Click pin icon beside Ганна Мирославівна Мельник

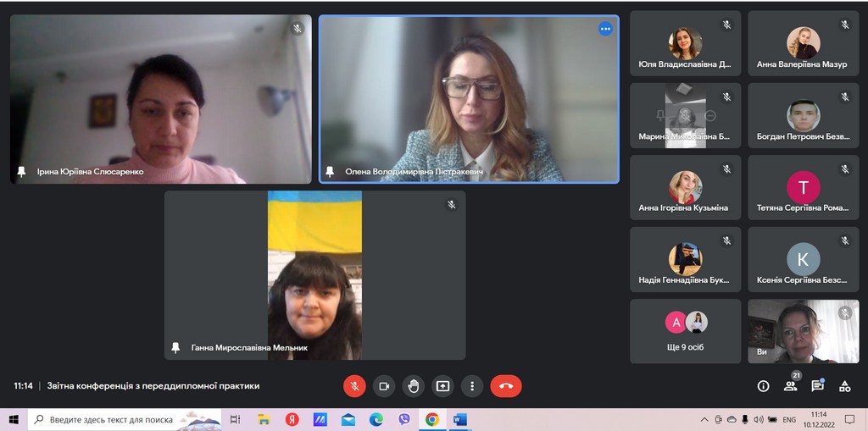click(176, 348)
